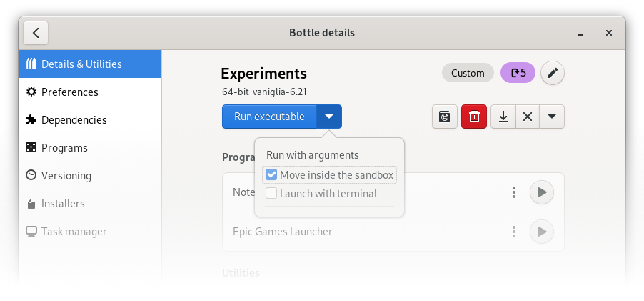Viewport: 644px width, 301px height.
Task: Enable Launch with terminal checkbox
Action: [271, 194]
